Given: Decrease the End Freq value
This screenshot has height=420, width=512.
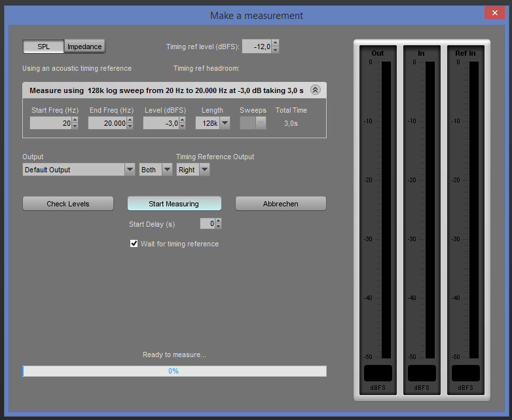Looking at the screenshot, I should coord(131,126).
